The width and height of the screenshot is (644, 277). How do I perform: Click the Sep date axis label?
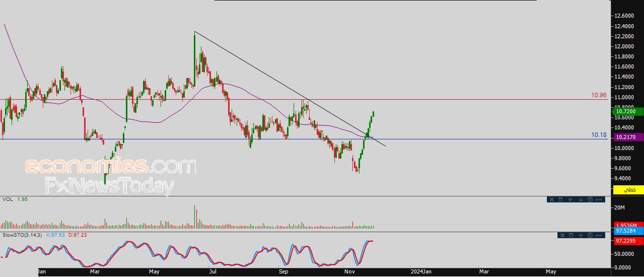pyautogui.click(x=283, y=272)
